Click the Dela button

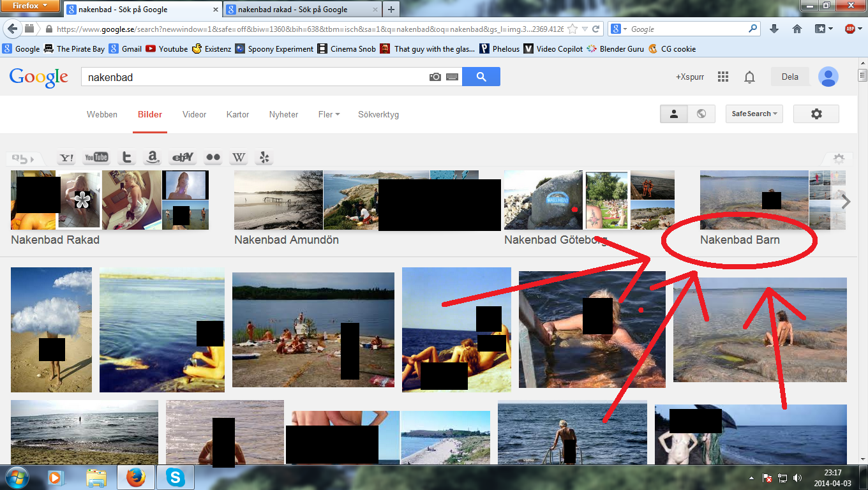coord(789,77)
